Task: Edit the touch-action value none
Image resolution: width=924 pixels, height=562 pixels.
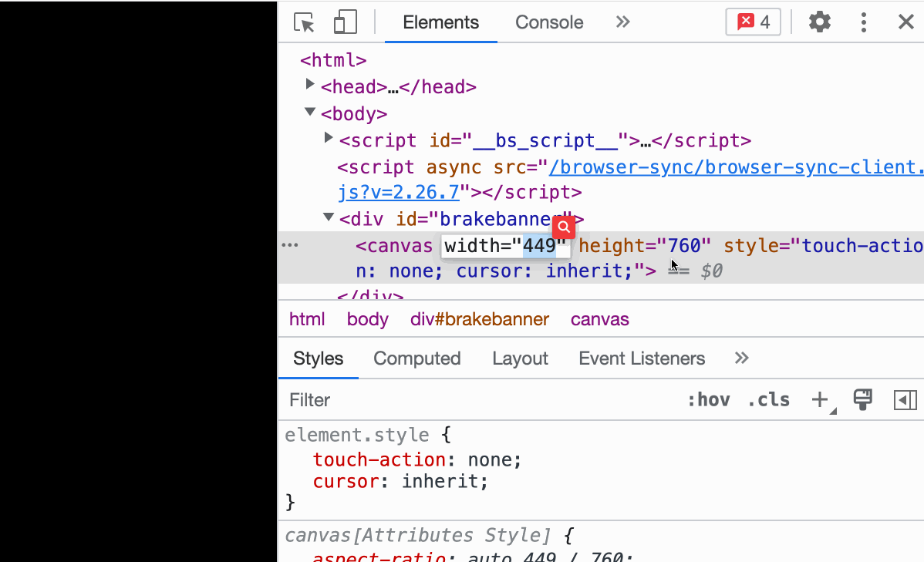Action: click(x=490, y=459)
